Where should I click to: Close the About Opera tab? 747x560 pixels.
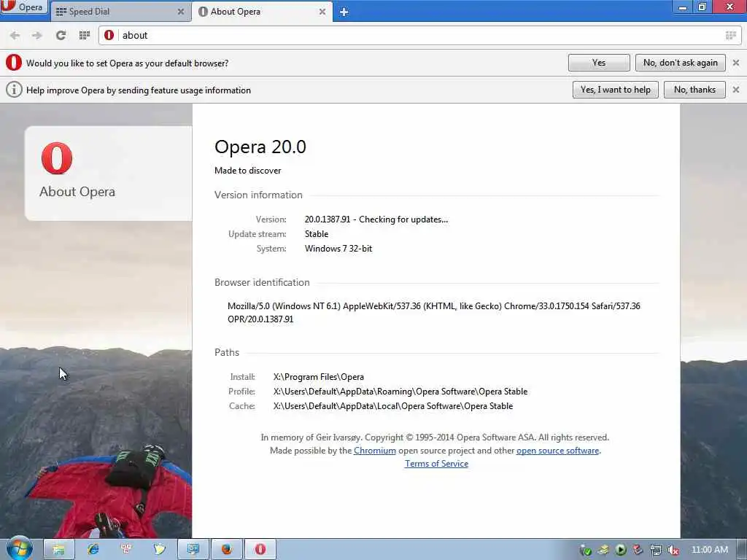tap(322, 12)
